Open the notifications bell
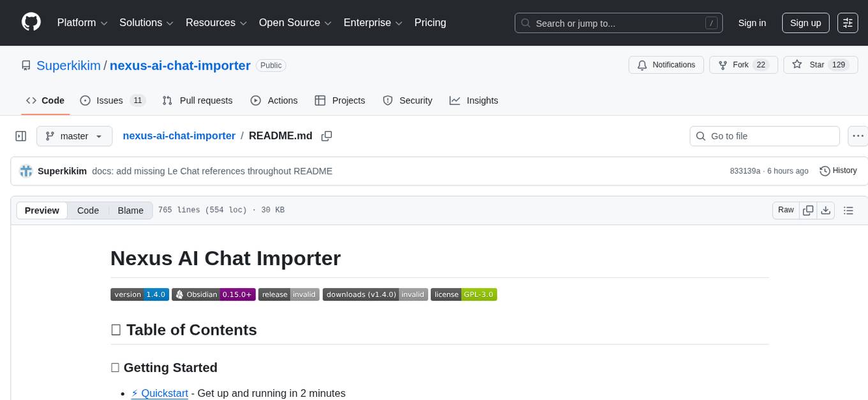Viewport: 868px width, 400px height. coord(666,65)
